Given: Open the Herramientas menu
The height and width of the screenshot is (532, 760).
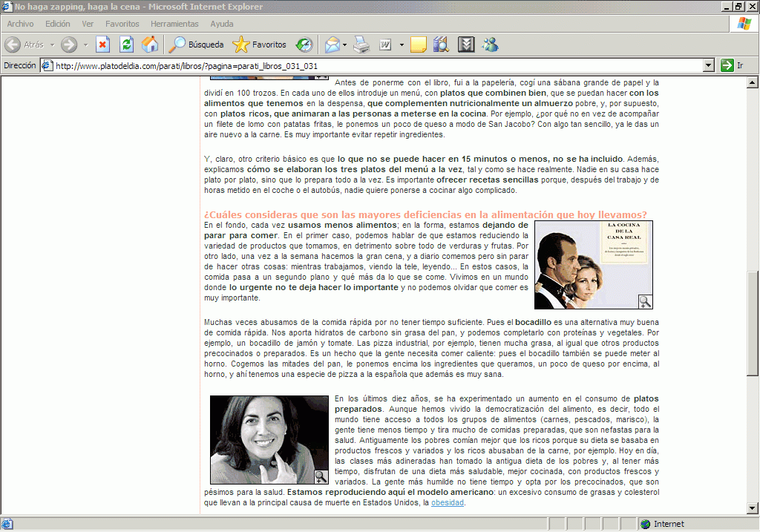Looking at the screenshot, I should (174, 24).
